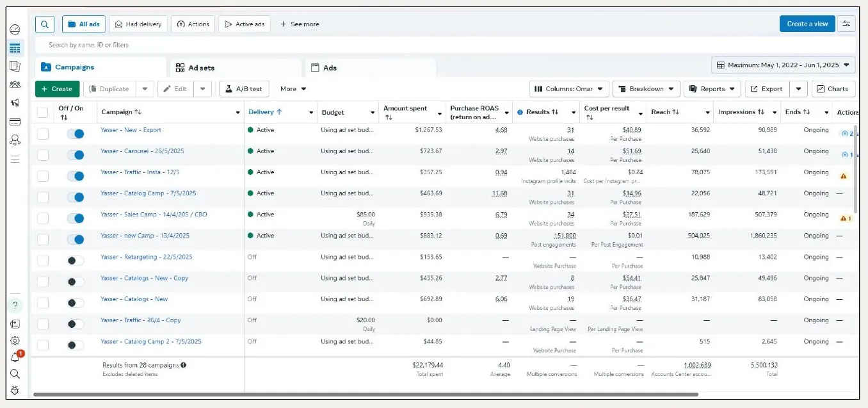Turn on Yasser - Catalogs - New toggle
This screenshot has width=868, height=408.
[76, 303]
